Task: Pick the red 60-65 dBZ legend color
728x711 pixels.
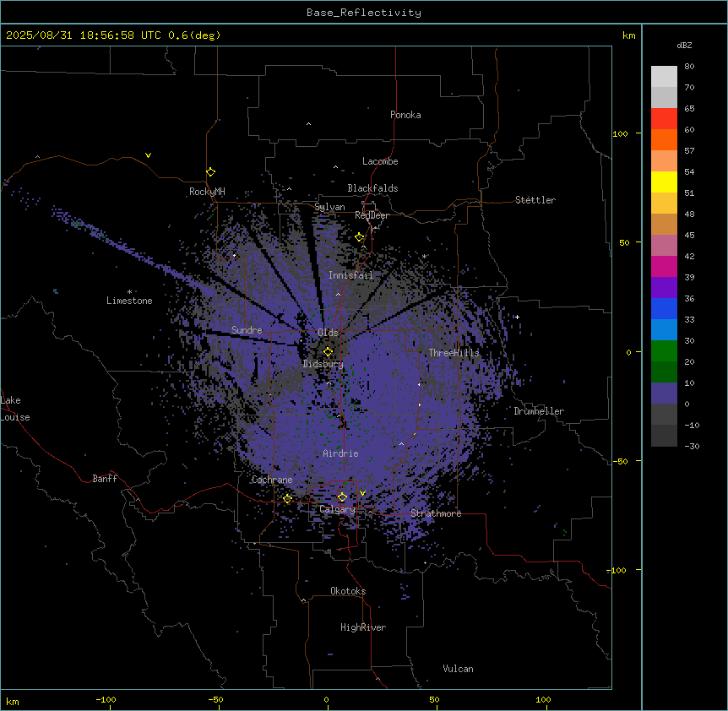Action: click(664, 118)
